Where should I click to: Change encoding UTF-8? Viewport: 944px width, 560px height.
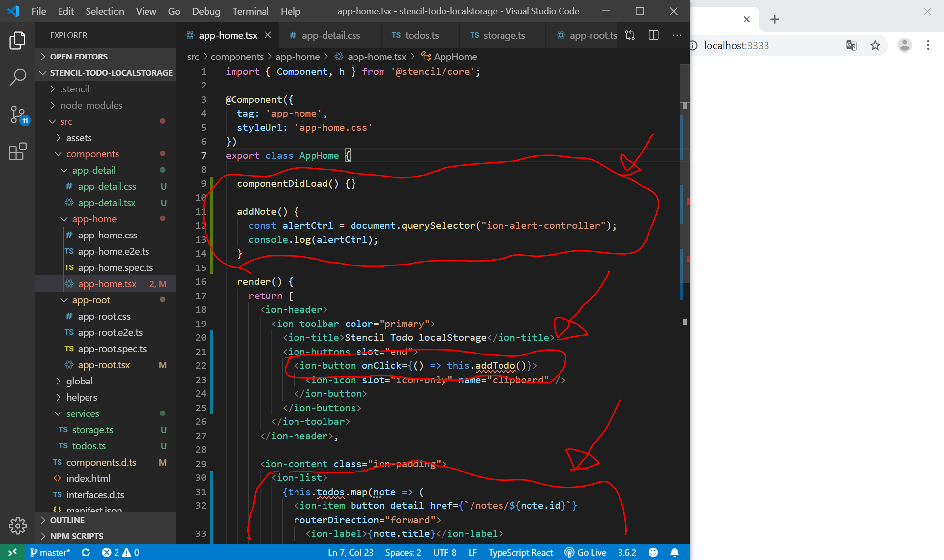click(x=444, y=552)
